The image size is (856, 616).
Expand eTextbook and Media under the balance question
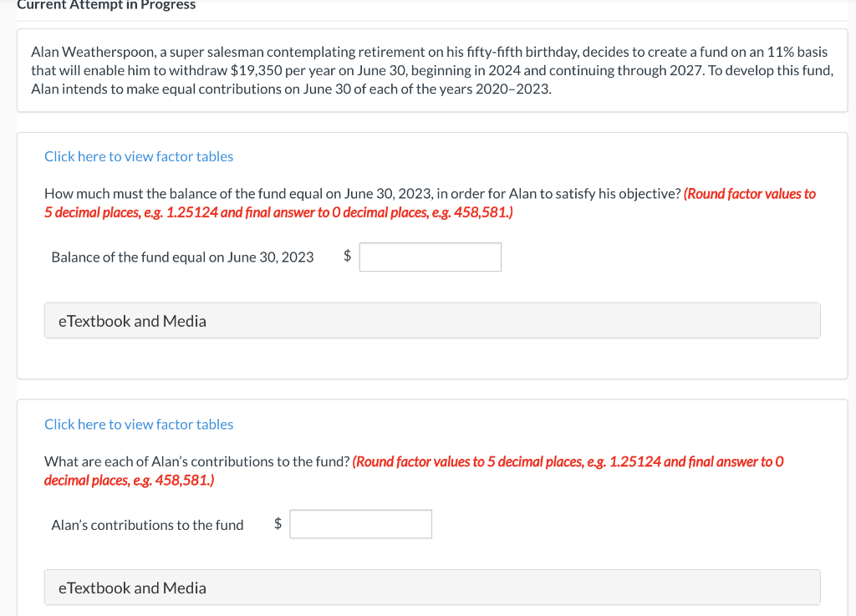[432, 321]
